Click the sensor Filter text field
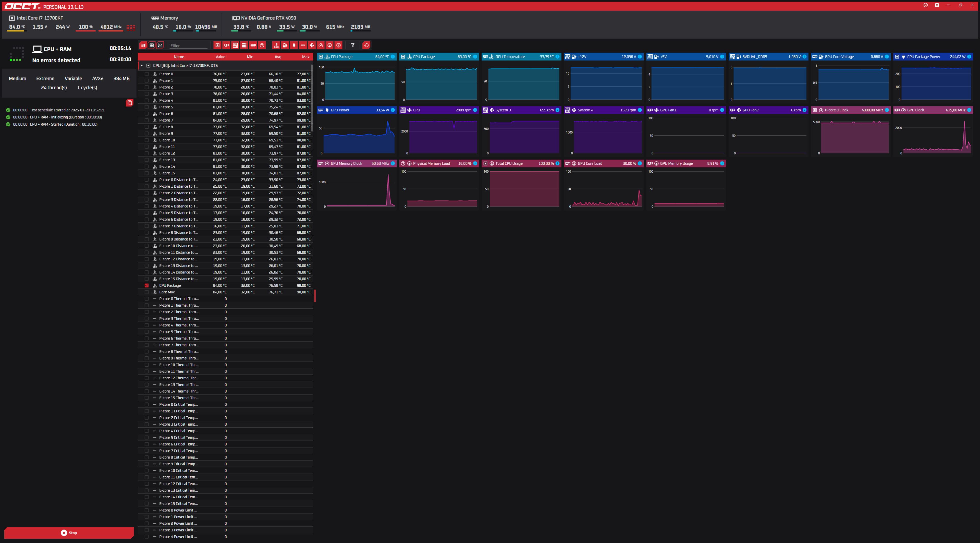This screenshot has height=543, width=980. pos(188,46)
